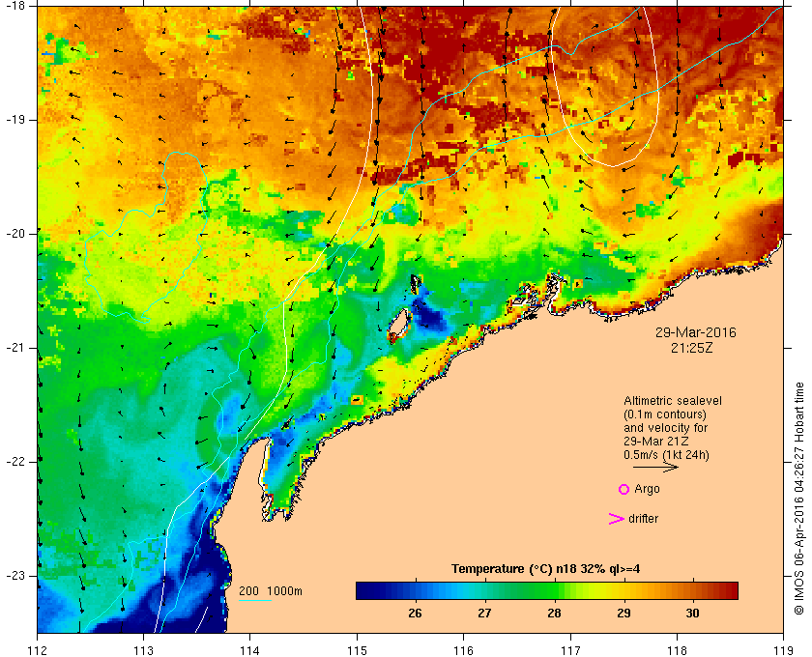The height and width of the screenshot is (657, 812).
Task: Click longitude axis label 112
Action: 38,651
